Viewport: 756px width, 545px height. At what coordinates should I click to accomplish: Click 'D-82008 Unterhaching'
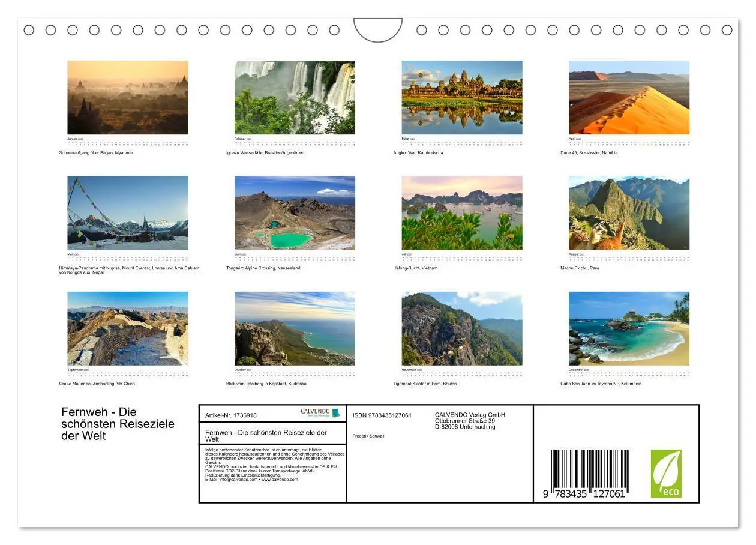(x=465, y=427)
